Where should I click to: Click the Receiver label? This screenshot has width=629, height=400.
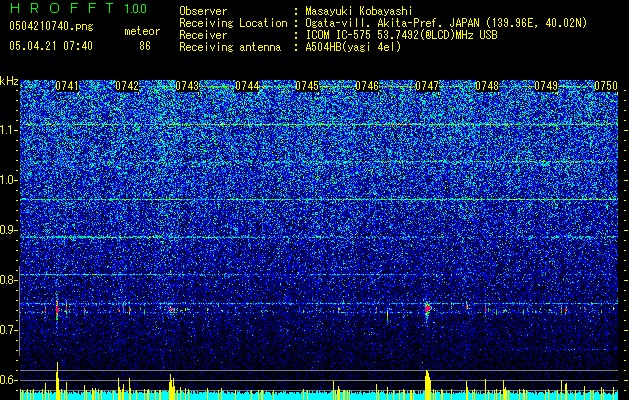click(x=203, y=35)
